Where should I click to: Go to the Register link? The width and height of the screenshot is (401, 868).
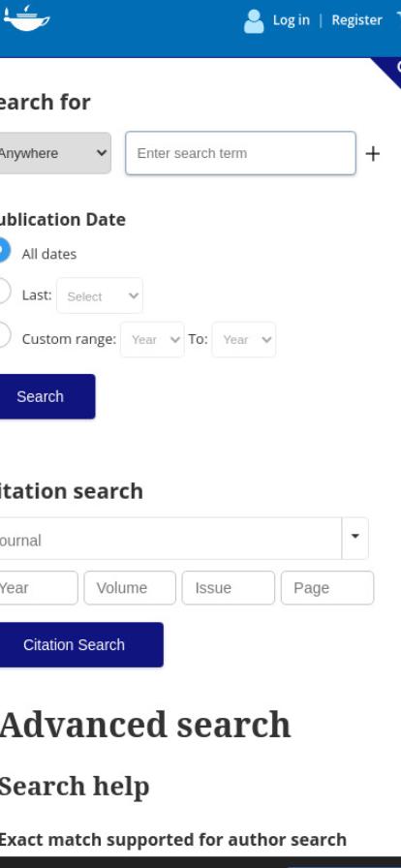(x=356, y=20)
